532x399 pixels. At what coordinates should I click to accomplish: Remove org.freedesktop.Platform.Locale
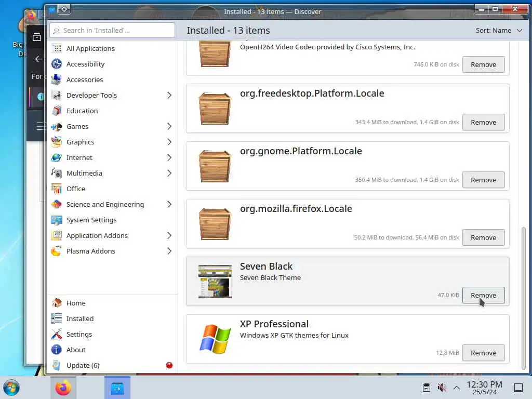coord(483,122)
